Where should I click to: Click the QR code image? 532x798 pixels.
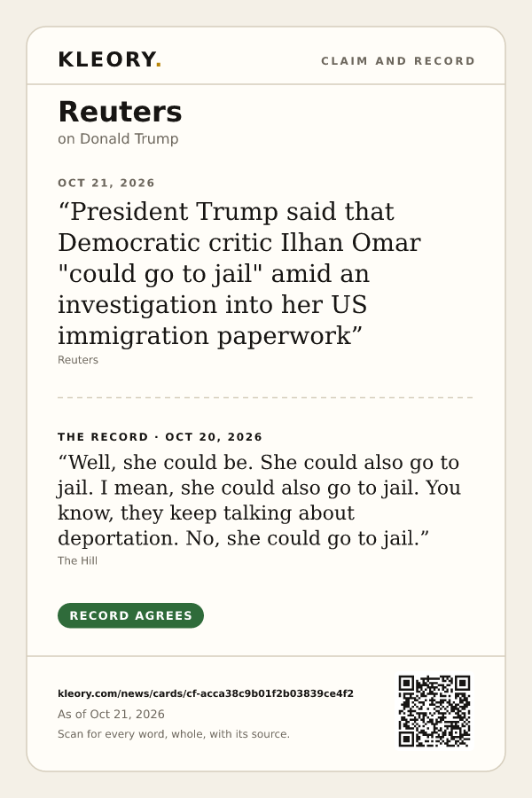[434, 711]
